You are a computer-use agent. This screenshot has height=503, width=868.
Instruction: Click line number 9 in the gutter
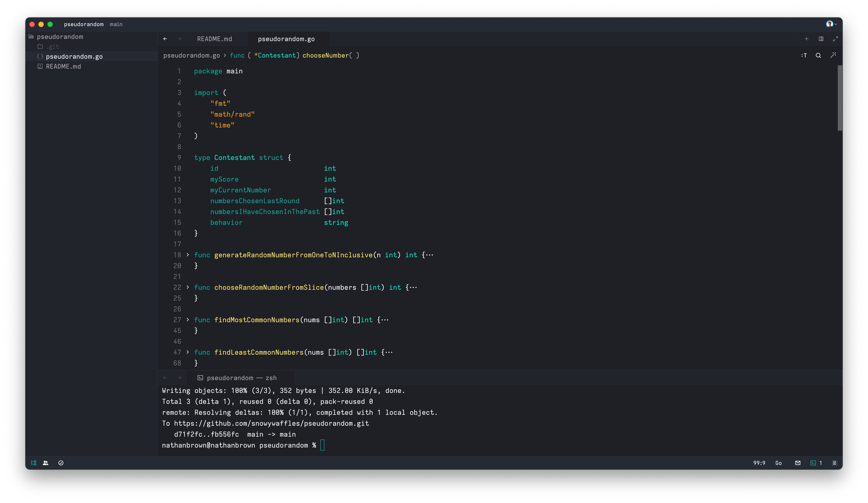(179, 158)
